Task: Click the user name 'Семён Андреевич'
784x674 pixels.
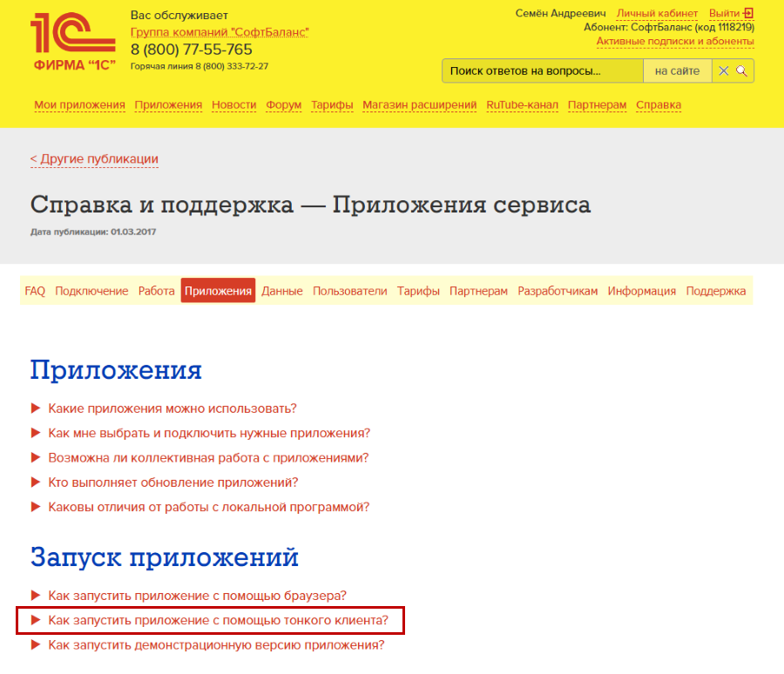Action: click(560, 14)
